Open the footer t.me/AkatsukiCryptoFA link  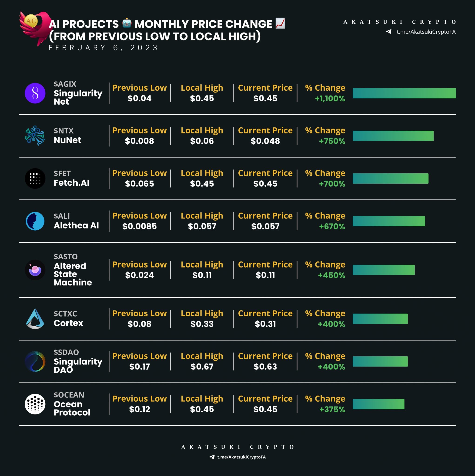(x=241, y=457)
